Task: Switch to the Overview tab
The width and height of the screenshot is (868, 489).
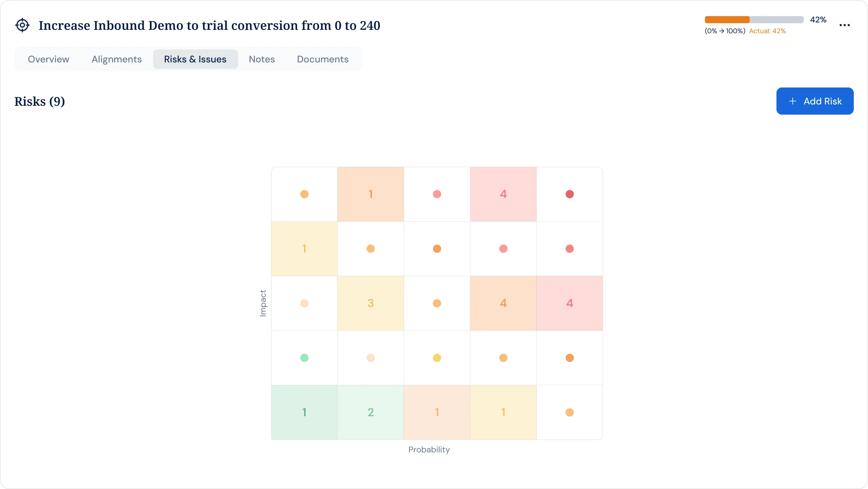Action: [48, 59]
